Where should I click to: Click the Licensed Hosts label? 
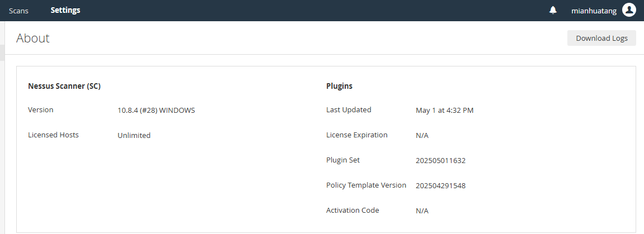53,135
